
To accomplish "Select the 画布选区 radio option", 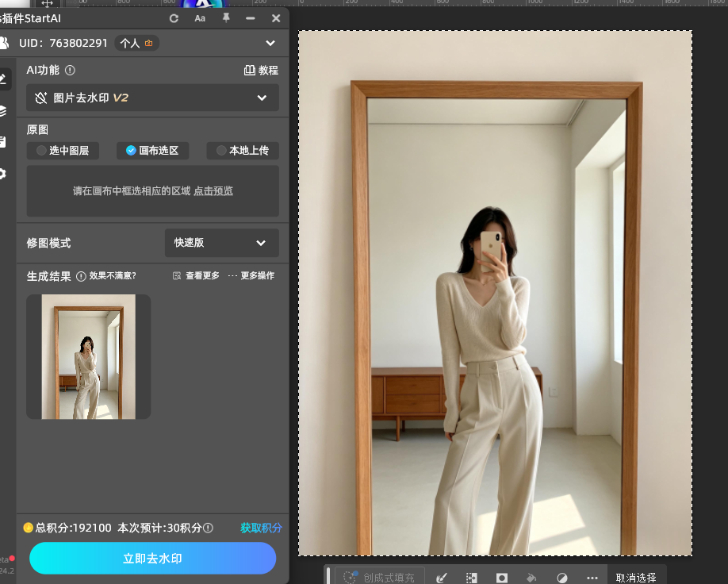I will [153, 151].
